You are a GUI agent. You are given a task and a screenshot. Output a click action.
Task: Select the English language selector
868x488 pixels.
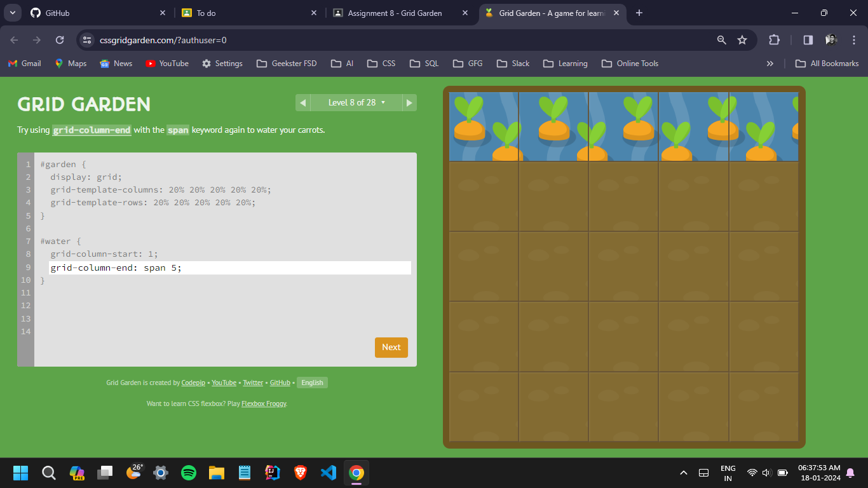point(312,383)
